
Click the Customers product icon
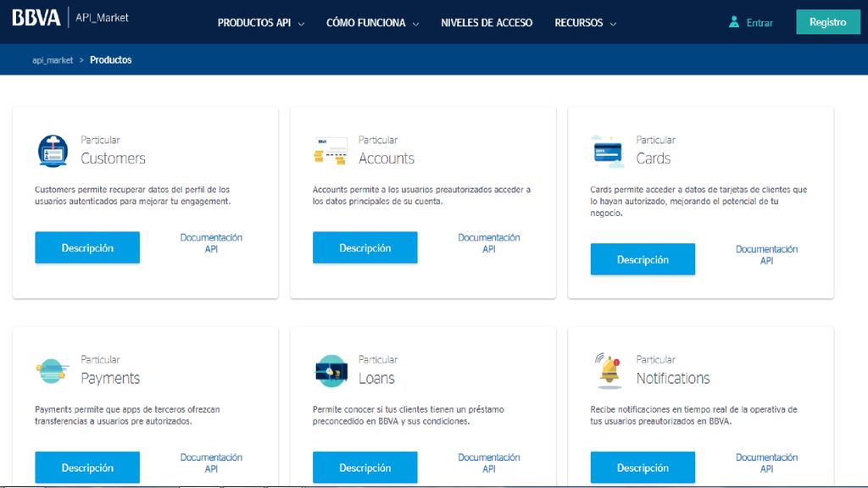[x=53, y=151]
